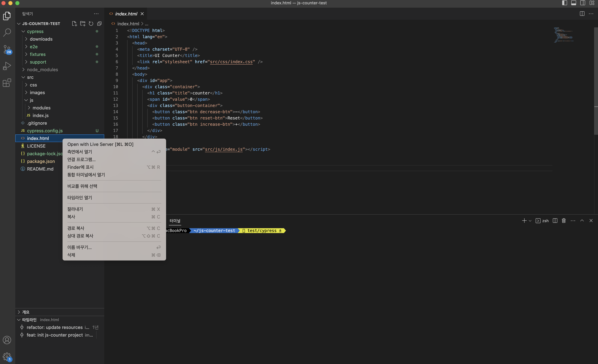
Task: Switch to the 터미널 panel tab
Action: [x=175, y=221]
